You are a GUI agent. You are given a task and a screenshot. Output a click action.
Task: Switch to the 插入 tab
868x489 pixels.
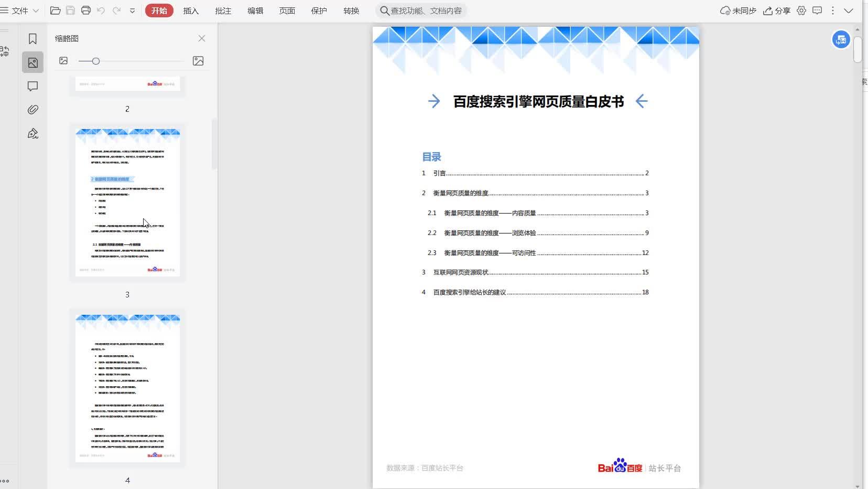[x=191, y=10]
